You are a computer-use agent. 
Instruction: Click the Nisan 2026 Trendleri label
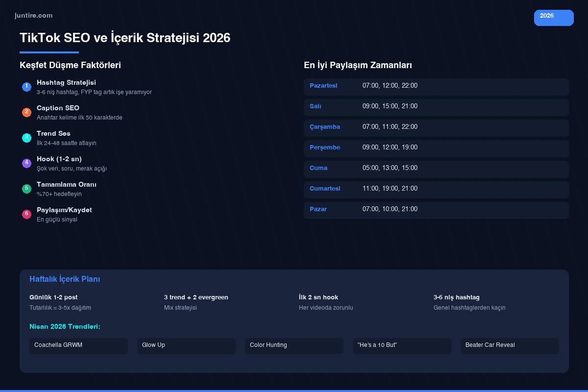point(65,326)
